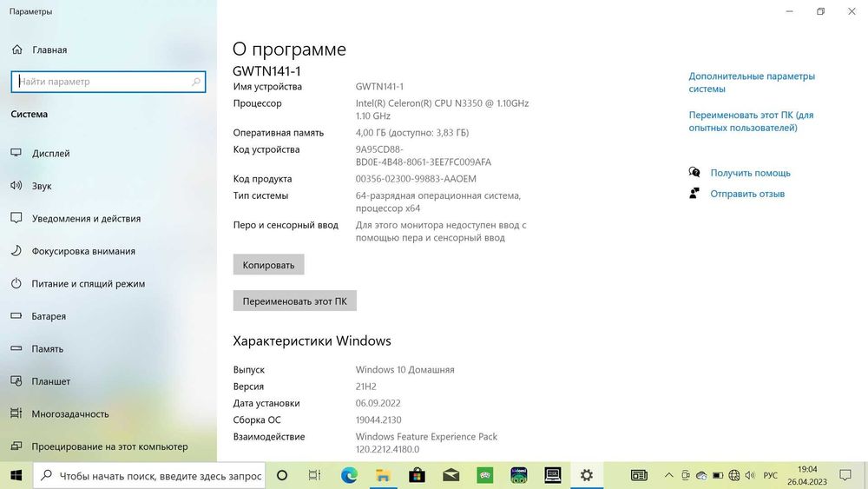Open the clock showing 19:04
This screenshot has width=868, height=489.
click(807, 475)
